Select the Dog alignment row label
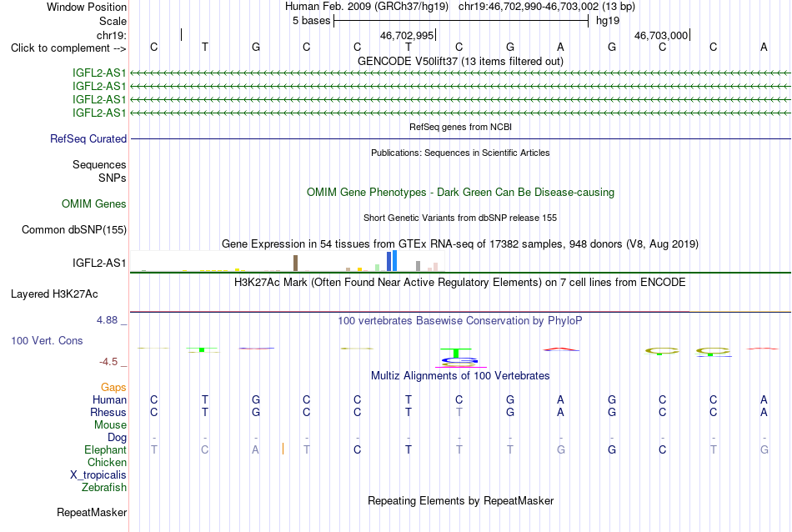This screenshot has height=532, width=792. tap(117, 438)
